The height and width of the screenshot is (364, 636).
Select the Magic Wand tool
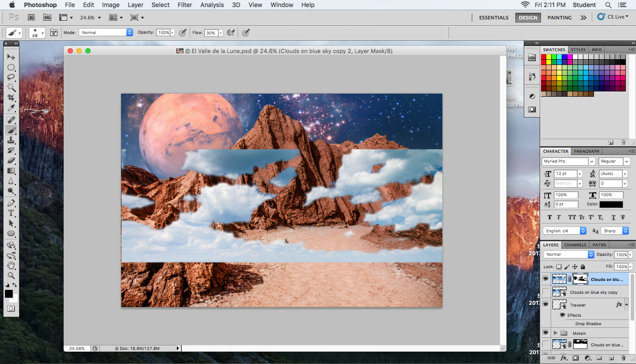click(11, 87)
